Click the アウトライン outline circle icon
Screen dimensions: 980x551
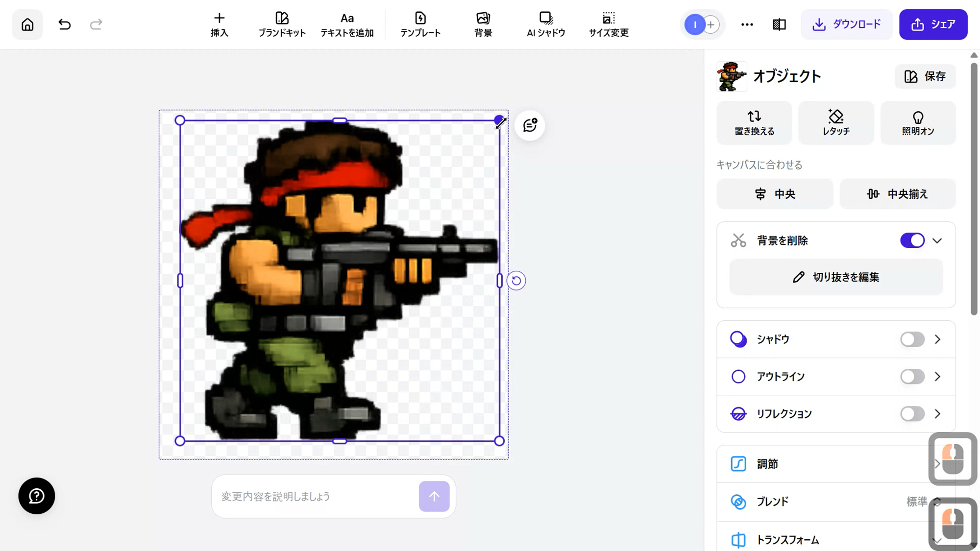point(738,377)
